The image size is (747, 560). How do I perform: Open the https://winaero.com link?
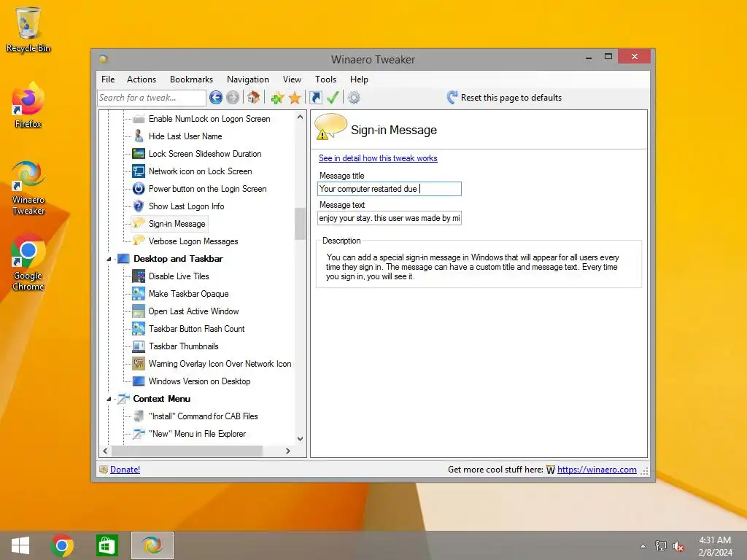pos(597,470)
